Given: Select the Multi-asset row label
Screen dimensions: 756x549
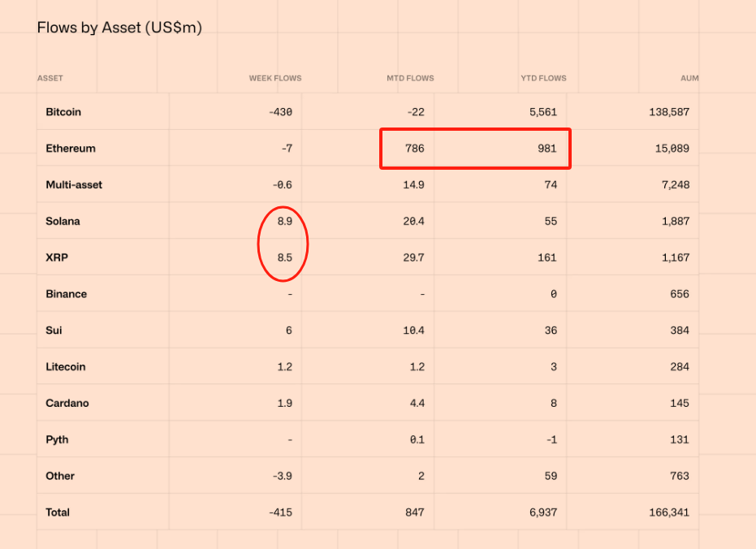Looking at the screenshot, I should (74, 184).
